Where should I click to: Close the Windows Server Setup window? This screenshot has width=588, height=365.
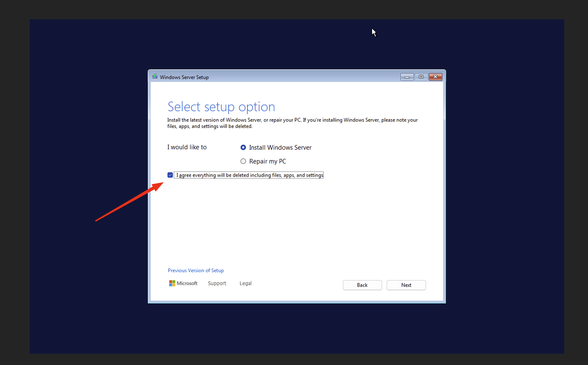pos(435,77)
